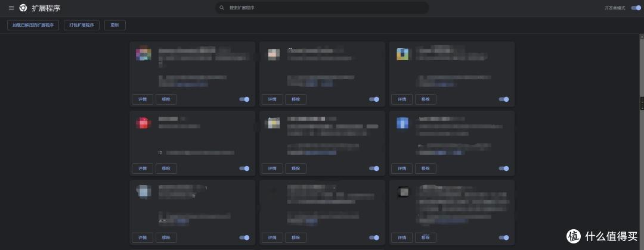Click the yellow-and-blue square extension icon

(403, 54)
